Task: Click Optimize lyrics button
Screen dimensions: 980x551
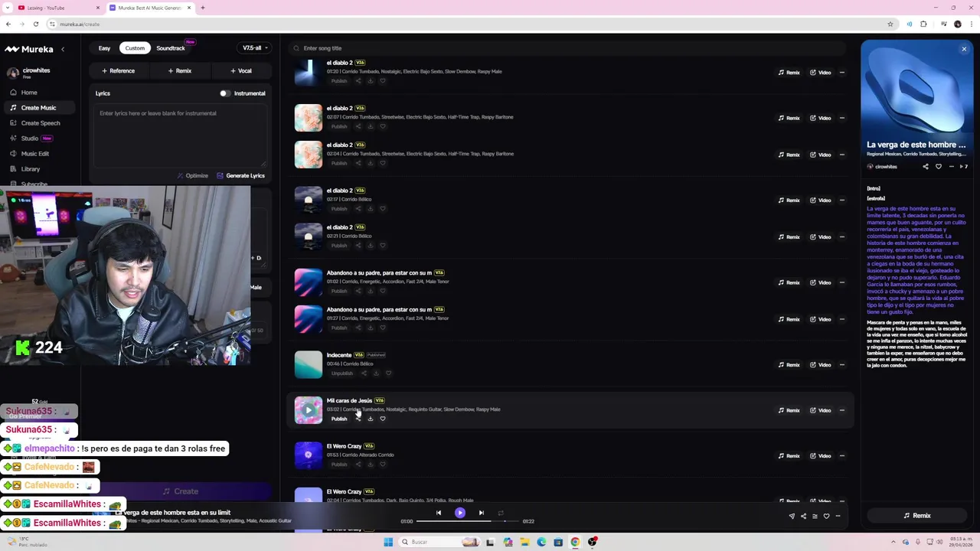Action: tap(193, 176)
